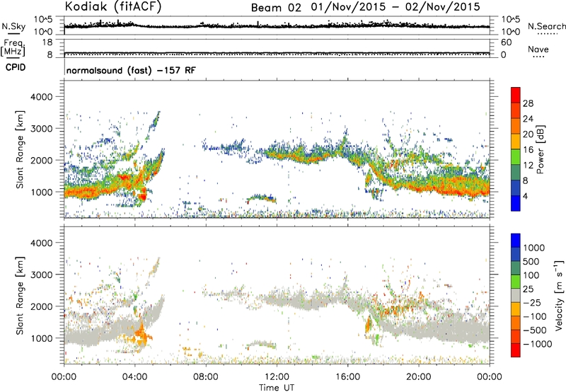Image resolution: width=566 pixels, height=392 pixels.
Task: Click the 'Nave' legend label
Action: [x=538, y=49]
